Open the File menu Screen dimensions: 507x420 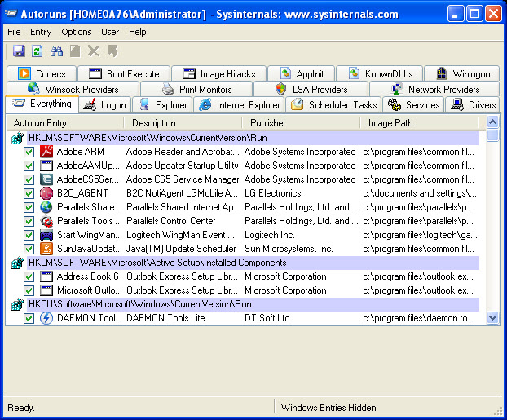point(14,32)
